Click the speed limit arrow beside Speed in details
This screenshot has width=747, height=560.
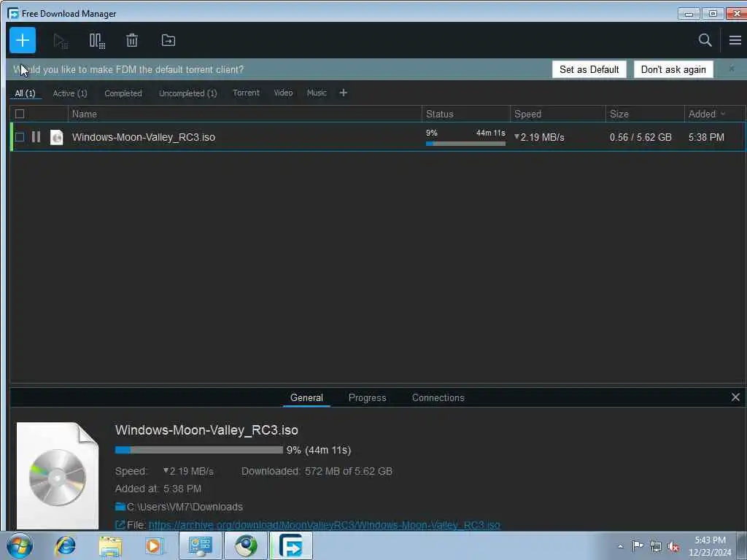166,470
